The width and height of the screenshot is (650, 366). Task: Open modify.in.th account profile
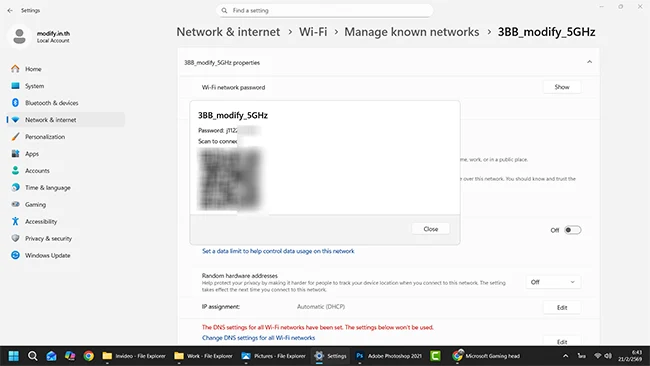pyautogui.click(x=40, y=36)
